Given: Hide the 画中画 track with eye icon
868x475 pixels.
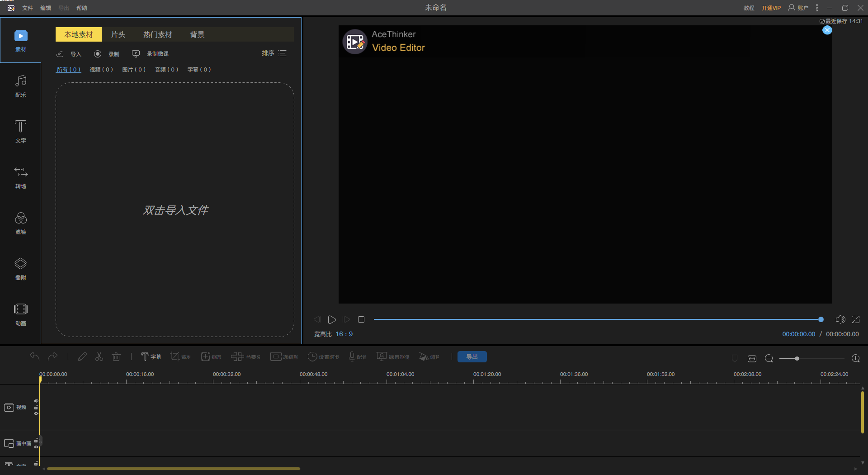Looking at the screenshot, I should coord(36,447).
